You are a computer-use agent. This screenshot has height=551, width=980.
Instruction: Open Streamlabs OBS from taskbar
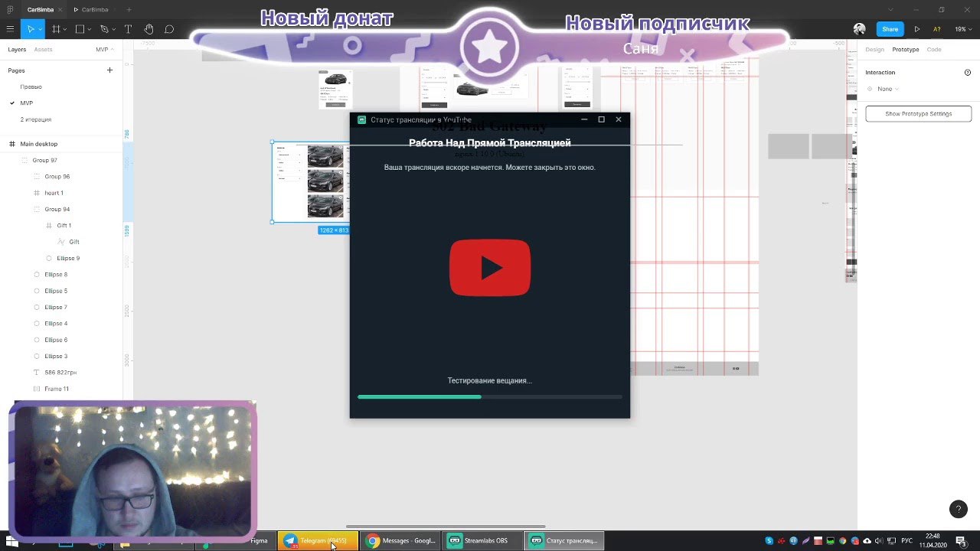(x=481, y=540)
